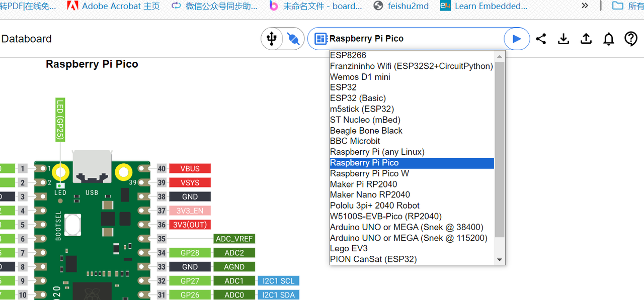644x300 pixels.
Task: Select highlighted Raspberry Pi Pico option
Action: [x=412, y=163]
